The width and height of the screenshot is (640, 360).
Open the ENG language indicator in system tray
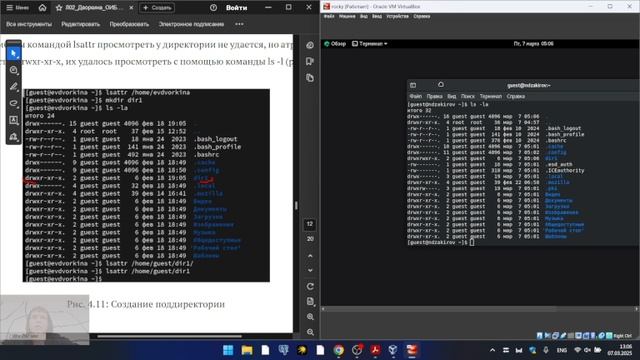pyautogui.click(x=562, y=350)
